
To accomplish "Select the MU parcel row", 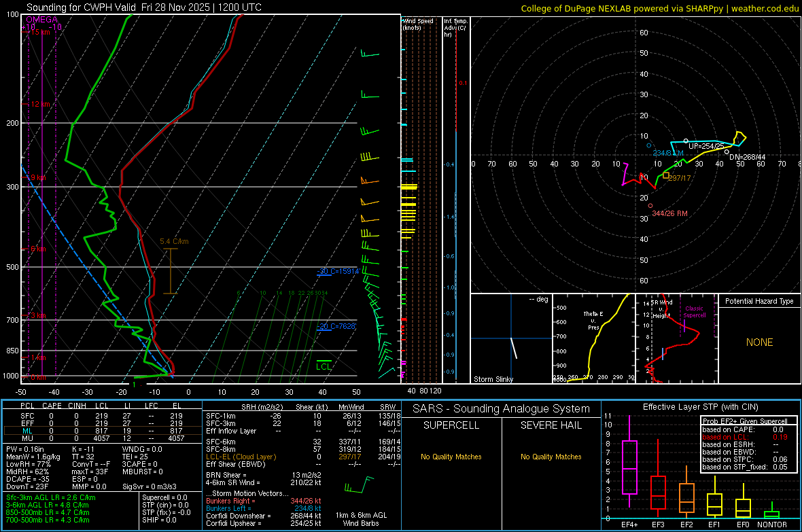I will pyautogui.click(x=102, y=438).
